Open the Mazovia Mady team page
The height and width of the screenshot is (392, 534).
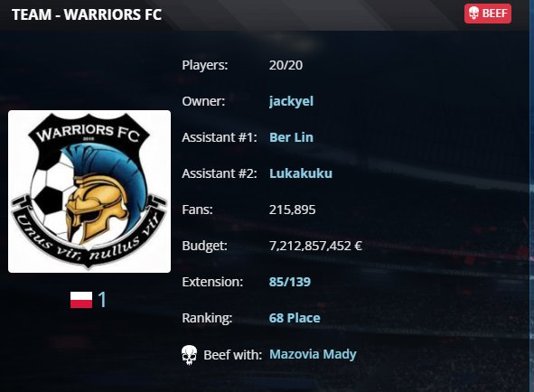[x=313, y=354]
